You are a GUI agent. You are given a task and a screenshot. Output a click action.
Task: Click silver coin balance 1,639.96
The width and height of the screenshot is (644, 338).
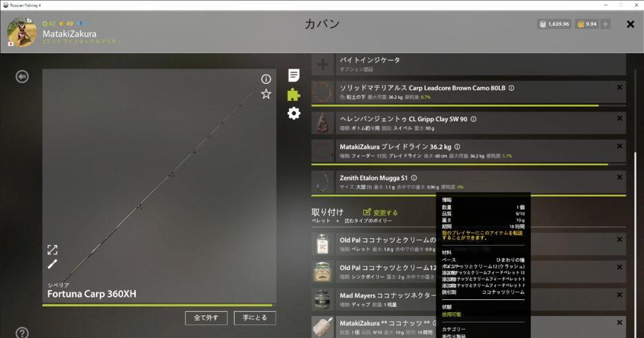tap(554, 24)
